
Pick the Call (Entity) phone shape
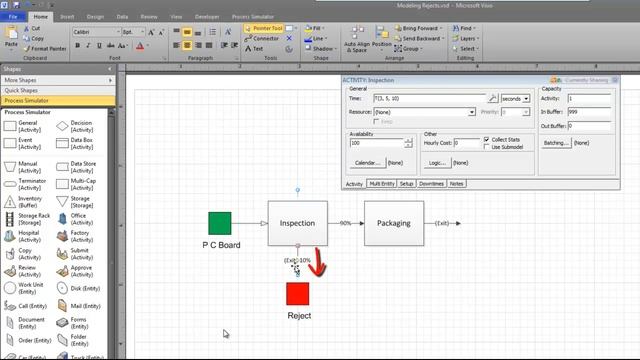(10, 306)
